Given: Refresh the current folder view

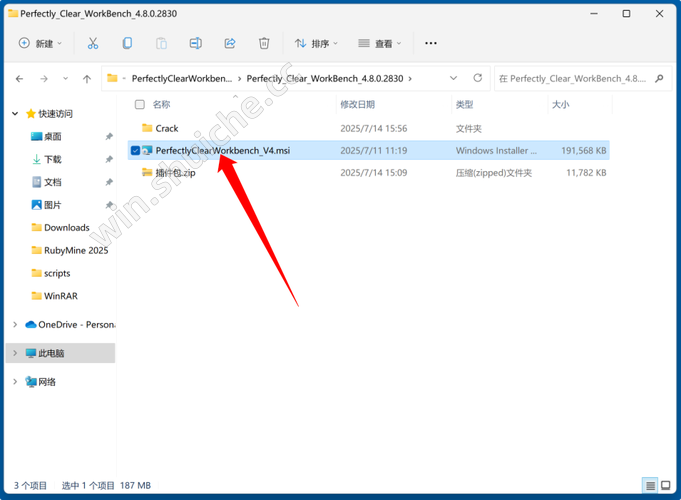Looking at the screenshot, I should coord(478,78).
